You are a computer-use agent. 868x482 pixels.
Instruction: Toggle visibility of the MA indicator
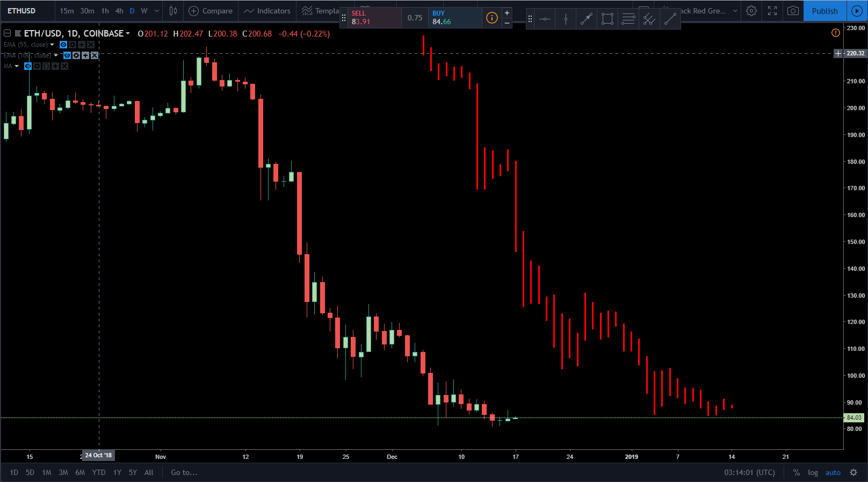point(28,66)
